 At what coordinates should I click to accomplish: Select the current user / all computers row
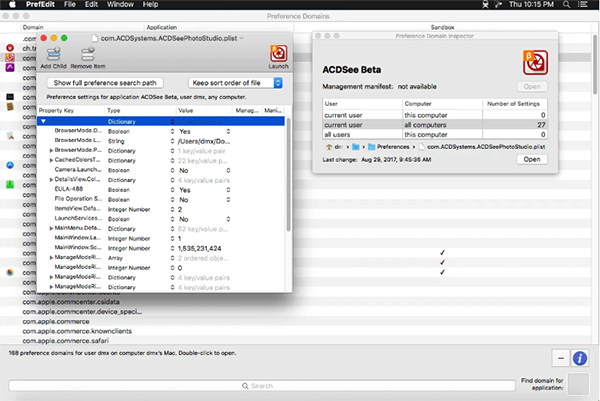(435, 125)
